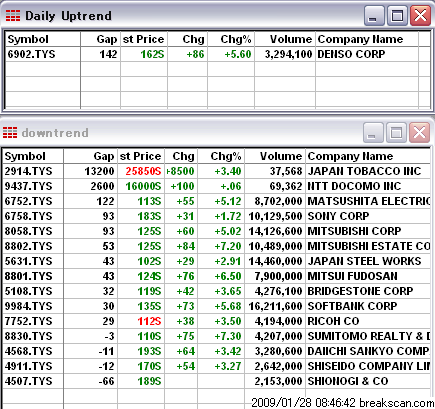Viewport: 435px width, 409px height.
Task: Click MITSUBISHI ESTATE CO name
Action: click(x=369, y=246)
